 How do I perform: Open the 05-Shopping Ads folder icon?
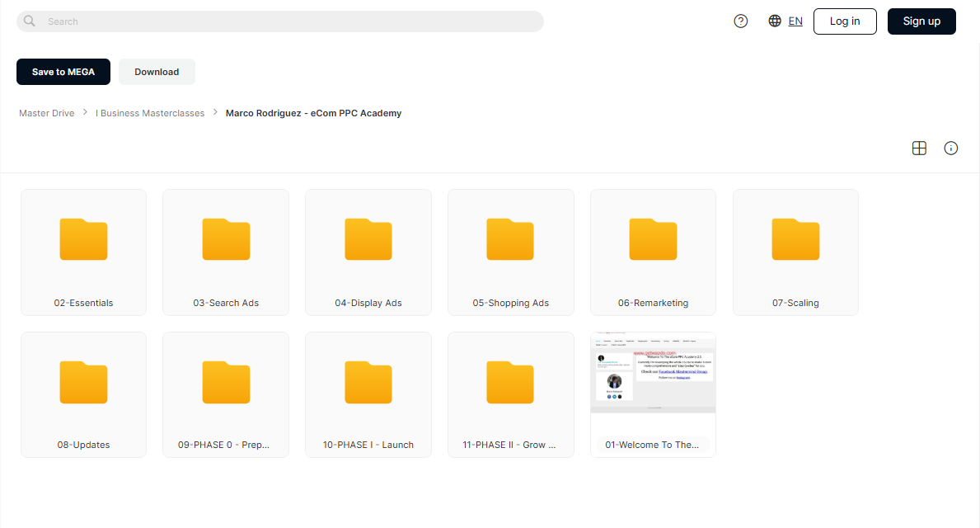510,239
